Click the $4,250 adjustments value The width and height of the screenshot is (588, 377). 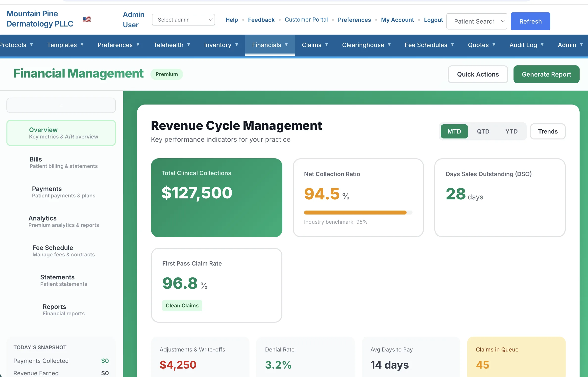coord(178,365)
